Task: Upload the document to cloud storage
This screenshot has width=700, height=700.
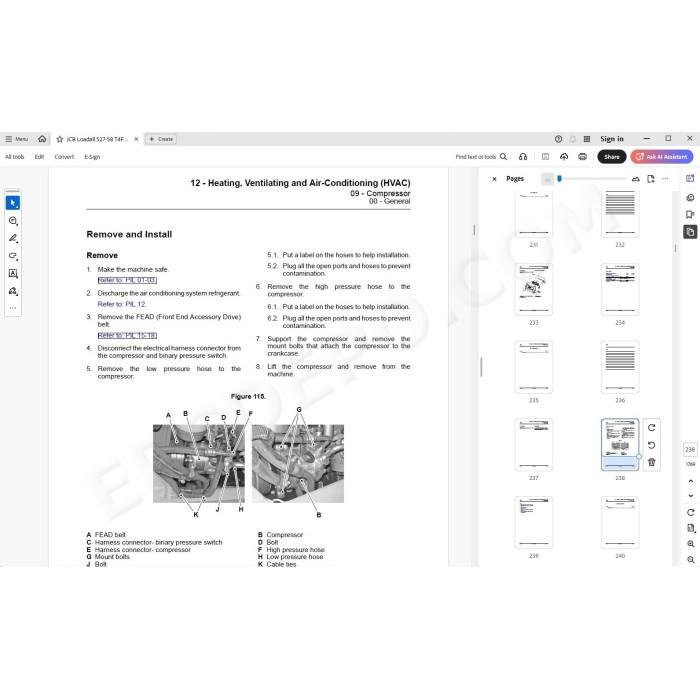Action: [564, 157]
